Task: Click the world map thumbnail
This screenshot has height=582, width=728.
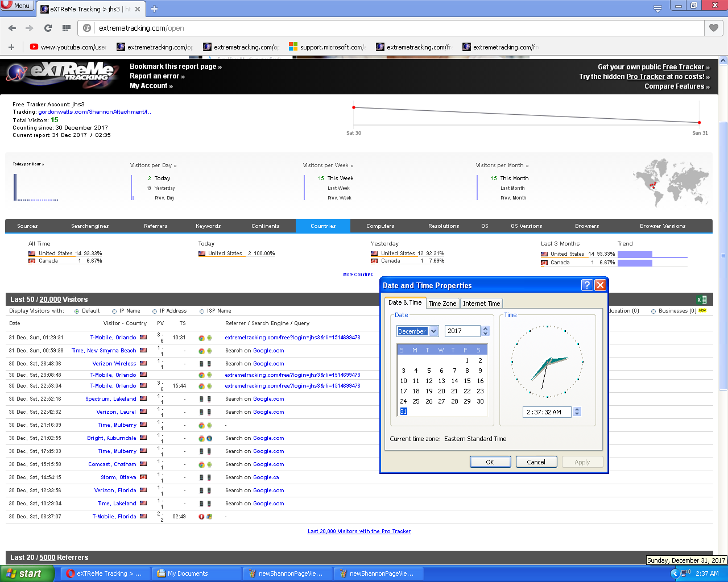Action: pyautogui.click(x=671, y=181)
